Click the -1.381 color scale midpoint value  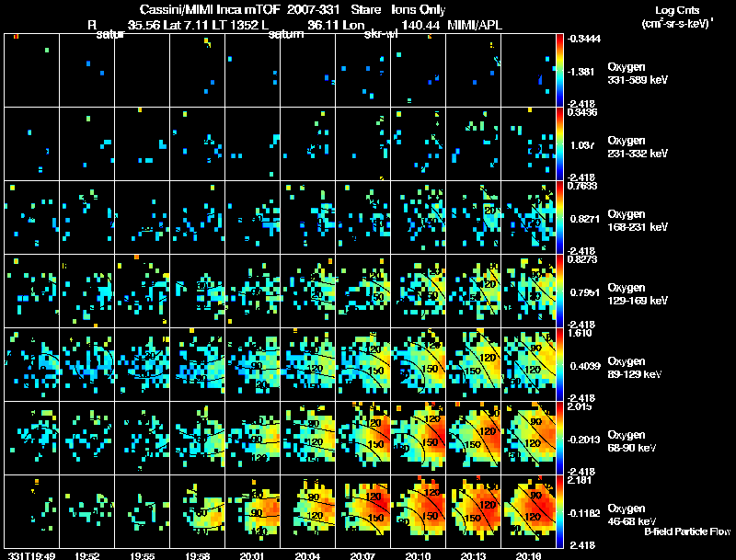[x=582, y=72]
